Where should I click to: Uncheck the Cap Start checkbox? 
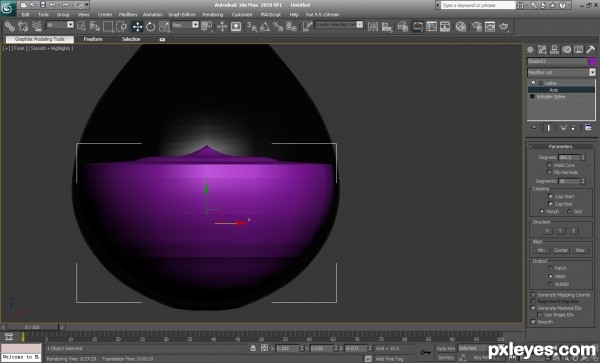[x=550, y=196]
